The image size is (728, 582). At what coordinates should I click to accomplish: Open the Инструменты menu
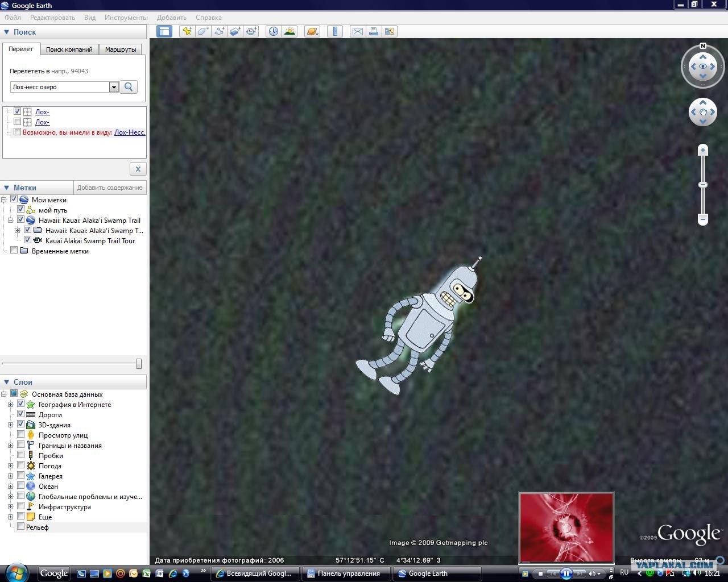(126, 18)
